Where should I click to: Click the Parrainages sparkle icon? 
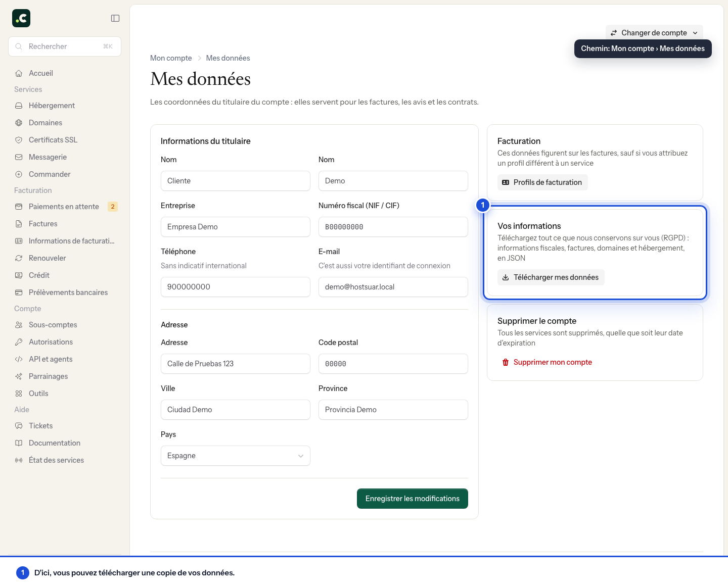click(x=19, y=376)
